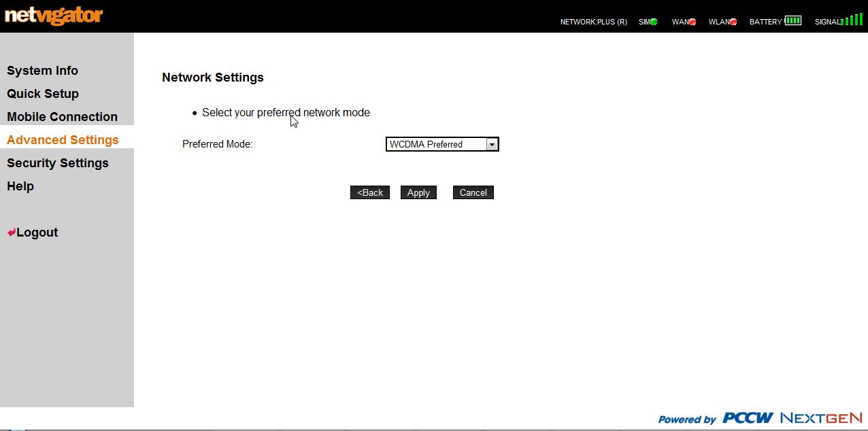Open the Preferred Mode dropdown arrow

[x=492, y=144]
